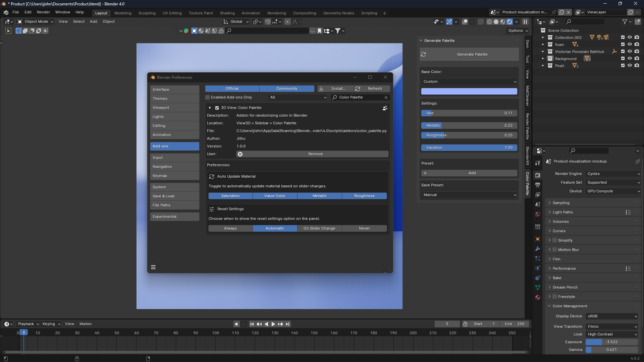Switch to the Community add-ons tab
The width and height of the screenshot is (644, 362).
click(x=287, y=88)
